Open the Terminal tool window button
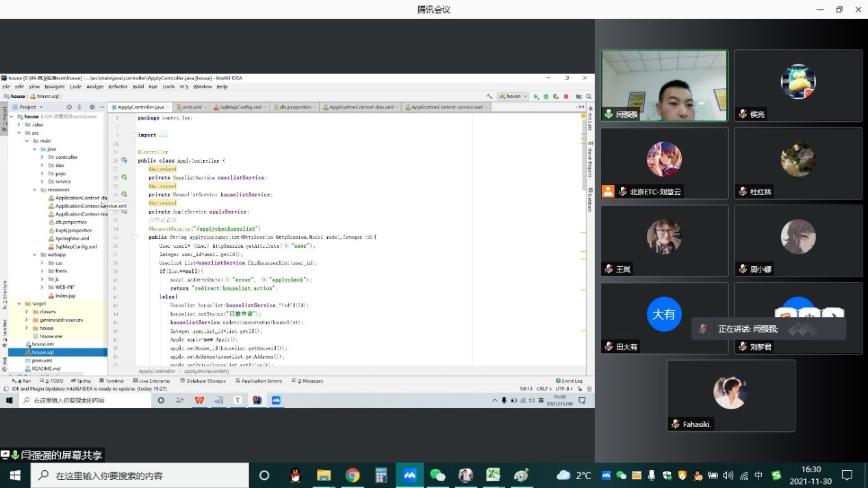 pos(112,381)
